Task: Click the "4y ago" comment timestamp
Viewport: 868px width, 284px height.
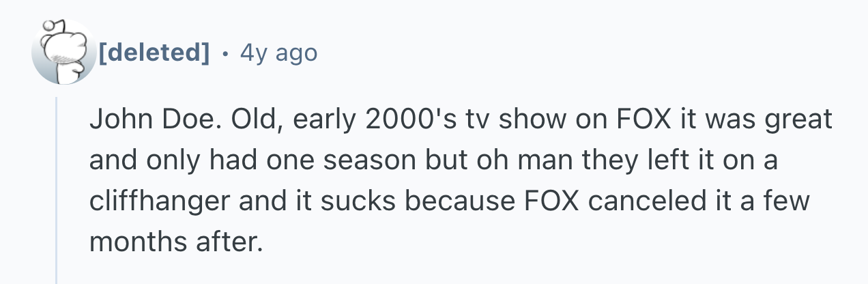Action: click(x=278, y=52)
